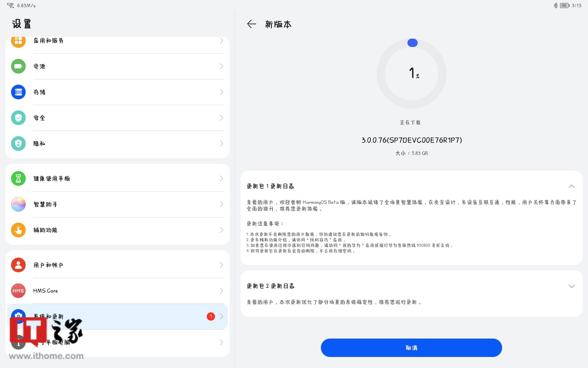The image size is (588, 368).
Task: Tap chevron on the 应用和服务 row
Action: coord(221,40)
